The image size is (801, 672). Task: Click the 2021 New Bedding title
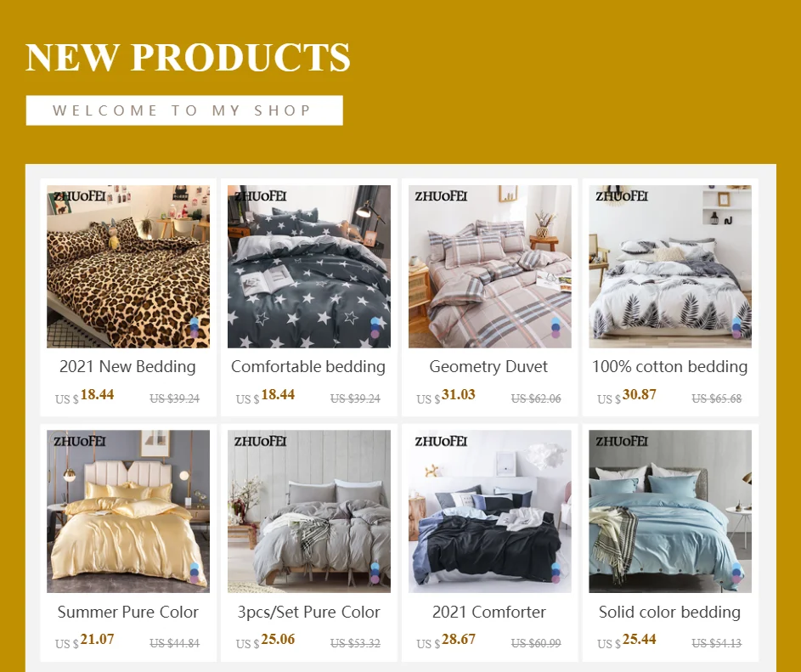coord(127,366)
